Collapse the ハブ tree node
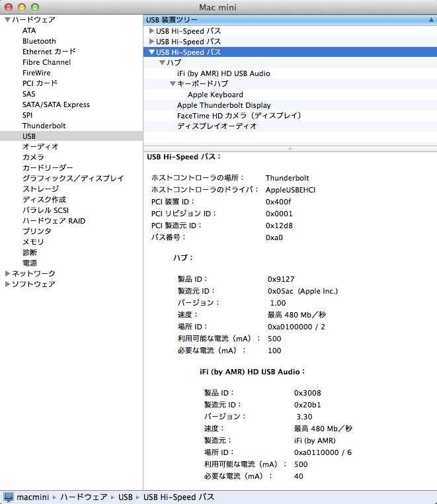 162,62
